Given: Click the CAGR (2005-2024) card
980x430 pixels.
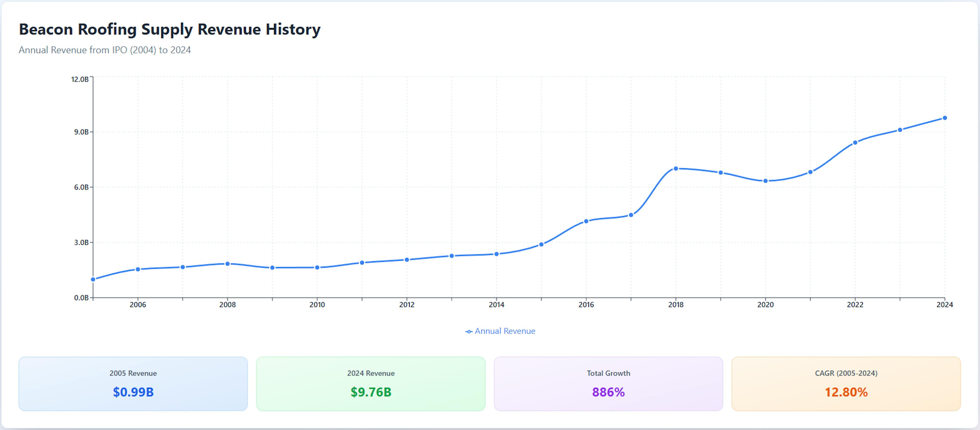Looking at the screenshot, I should pyautogui.click(x=846, y=383).
